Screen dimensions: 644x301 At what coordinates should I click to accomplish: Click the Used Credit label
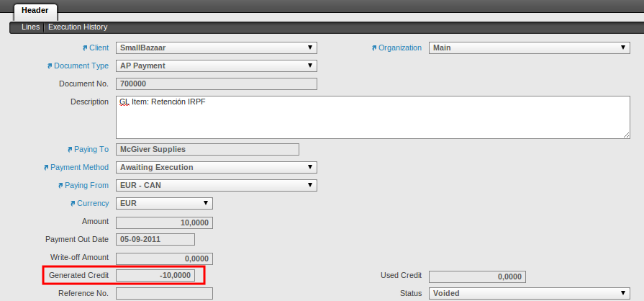[x=401, y=276]
